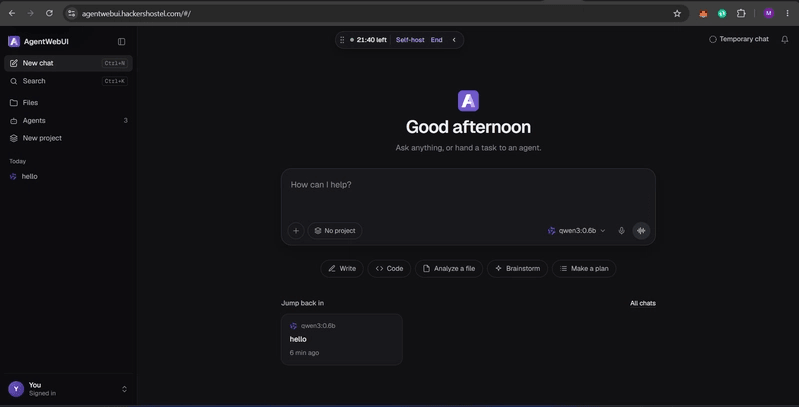This screenshot has height=407, width=799.
Task: Click the microphone dictation icon
Action: (x=621, y=231)
